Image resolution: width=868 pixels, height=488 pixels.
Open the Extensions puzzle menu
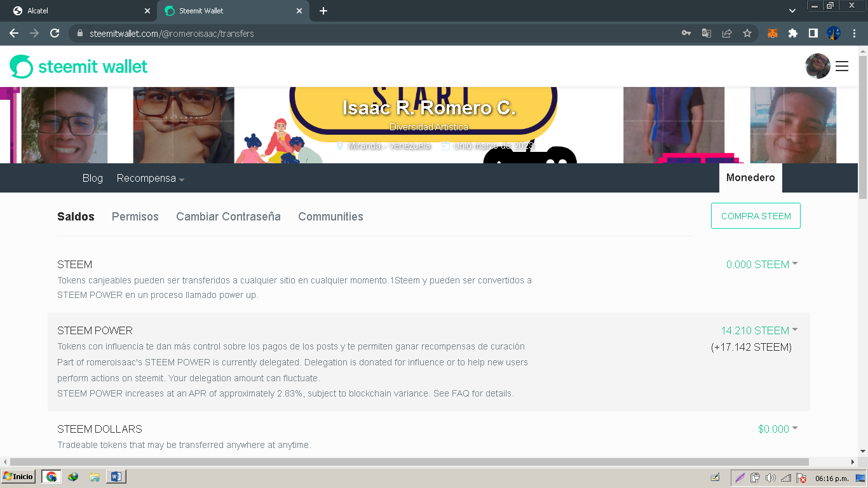click(x=793, y=33)
